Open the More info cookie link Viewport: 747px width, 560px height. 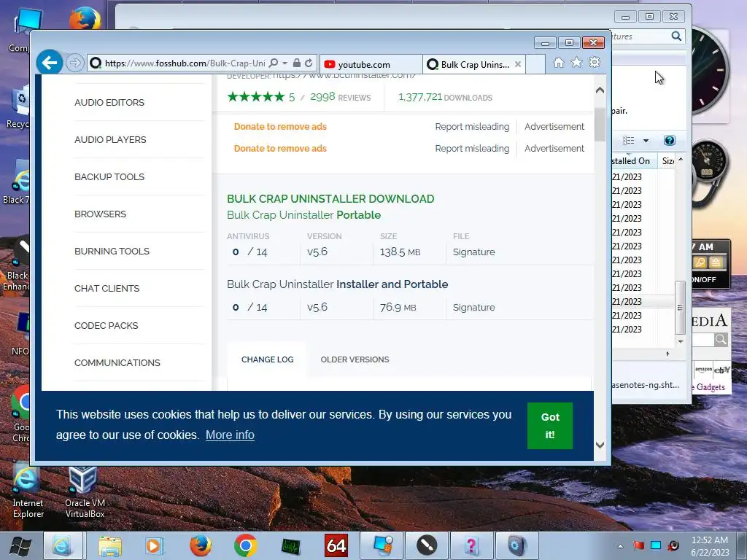[230, 435]
